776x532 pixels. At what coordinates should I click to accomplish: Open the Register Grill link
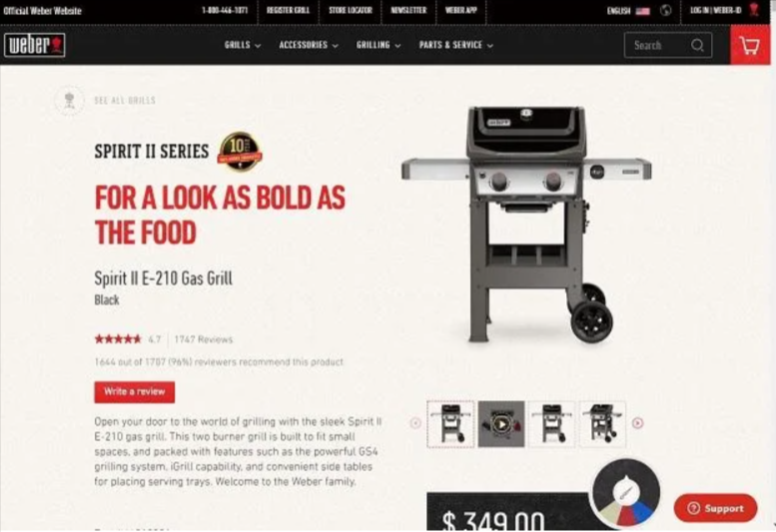(x=288, y=10)
